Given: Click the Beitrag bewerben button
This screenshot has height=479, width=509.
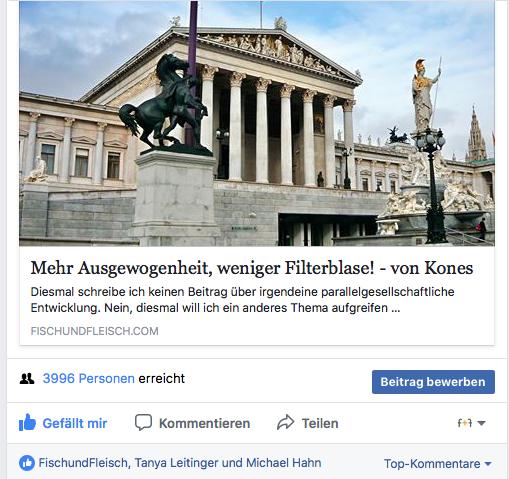Looking at the screenshot, I should tap(433, 382).
